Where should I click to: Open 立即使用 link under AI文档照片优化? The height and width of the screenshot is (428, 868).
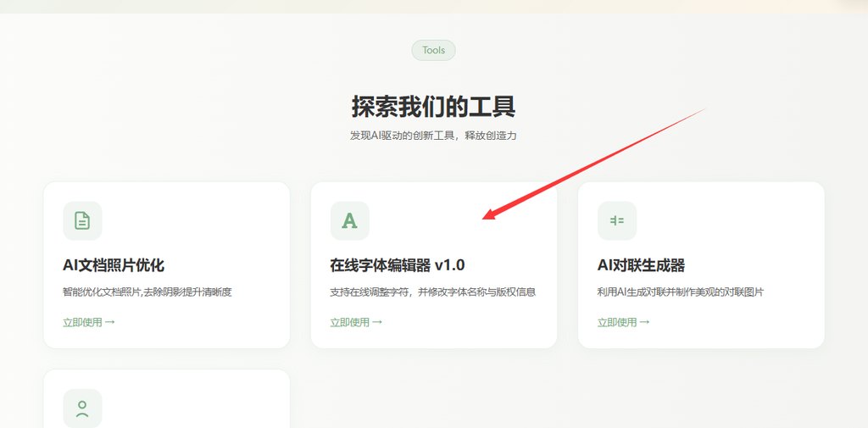[x=88, y=322]
